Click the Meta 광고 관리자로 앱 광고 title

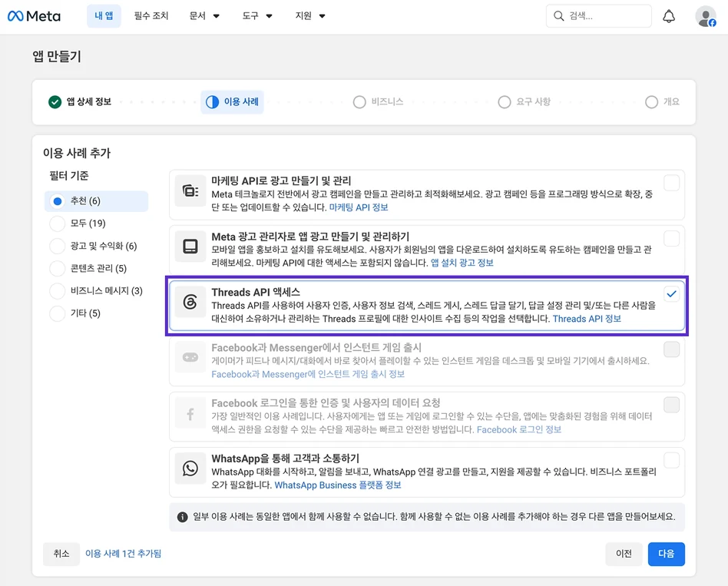[x=310, y=237]
